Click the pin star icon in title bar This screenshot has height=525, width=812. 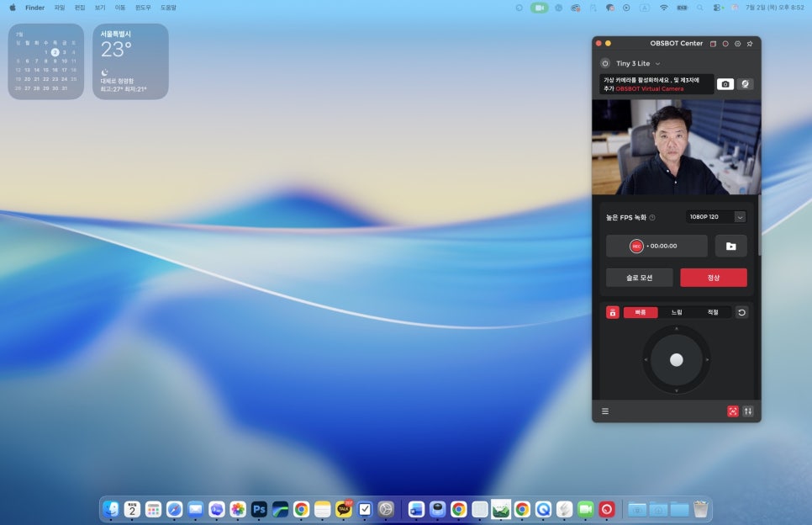tap(750, 44)
